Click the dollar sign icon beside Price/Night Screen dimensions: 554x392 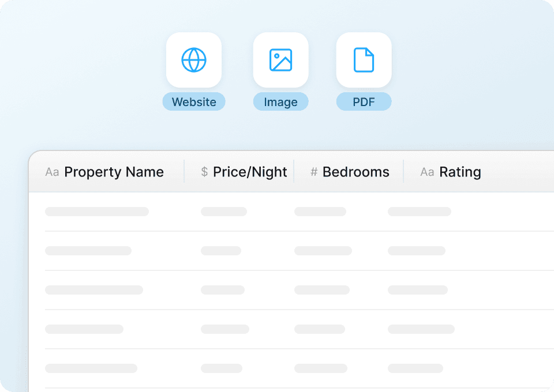tap(204, 172)
